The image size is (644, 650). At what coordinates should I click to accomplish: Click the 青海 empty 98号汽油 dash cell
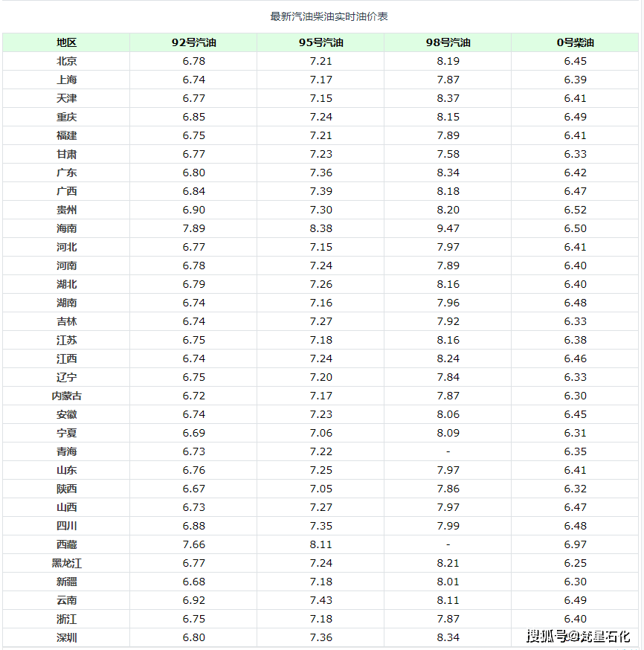[448, 451]
